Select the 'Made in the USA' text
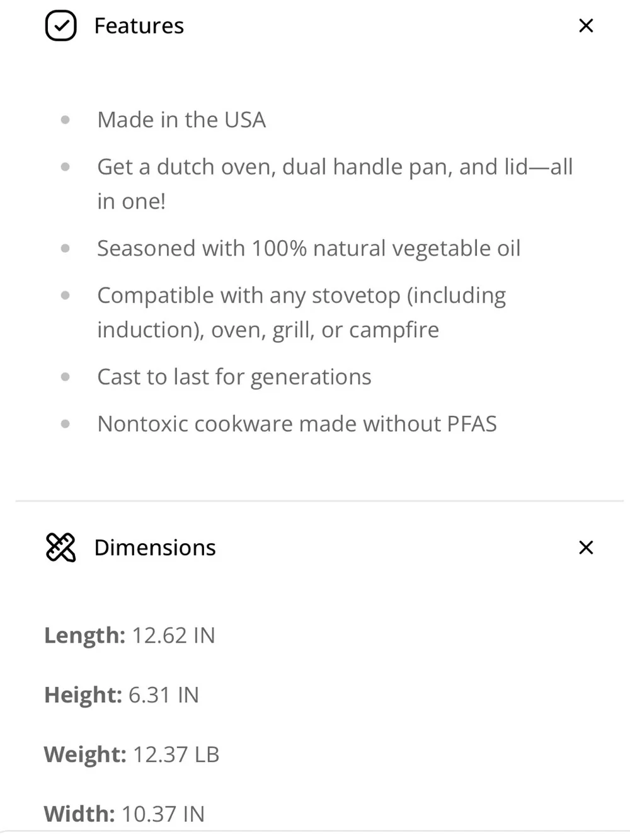The width and height of the screenshot is (630, 840). click(181, 120)
